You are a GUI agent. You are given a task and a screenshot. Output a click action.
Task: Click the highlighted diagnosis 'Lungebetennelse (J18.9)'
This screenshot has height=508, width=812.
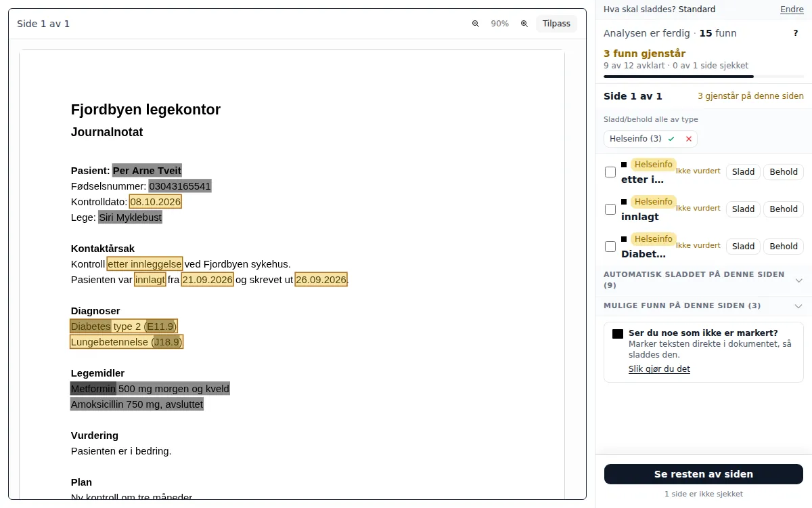point(127,342)
